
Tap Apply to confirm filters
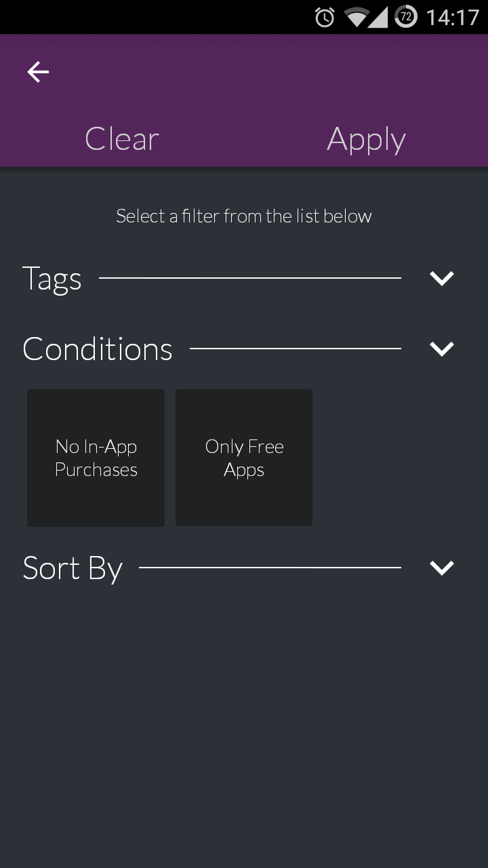(366, 139)
